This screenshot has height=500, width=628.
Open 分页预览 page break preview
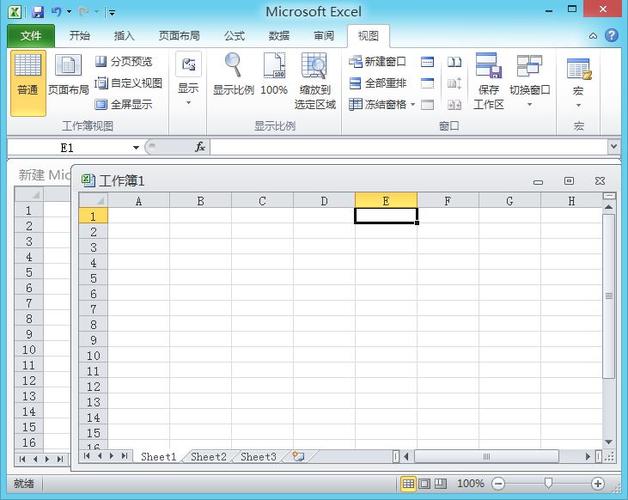[124, 61]
